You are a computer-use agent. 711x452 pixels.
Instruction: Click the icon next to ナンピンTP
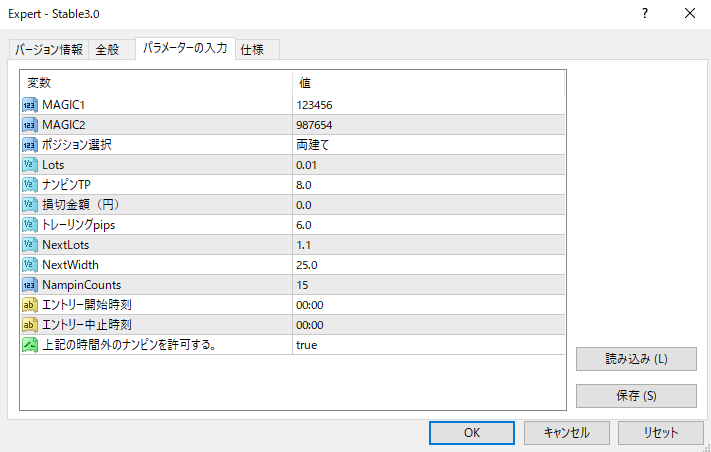pyautogui.click(x=30, y=185)
